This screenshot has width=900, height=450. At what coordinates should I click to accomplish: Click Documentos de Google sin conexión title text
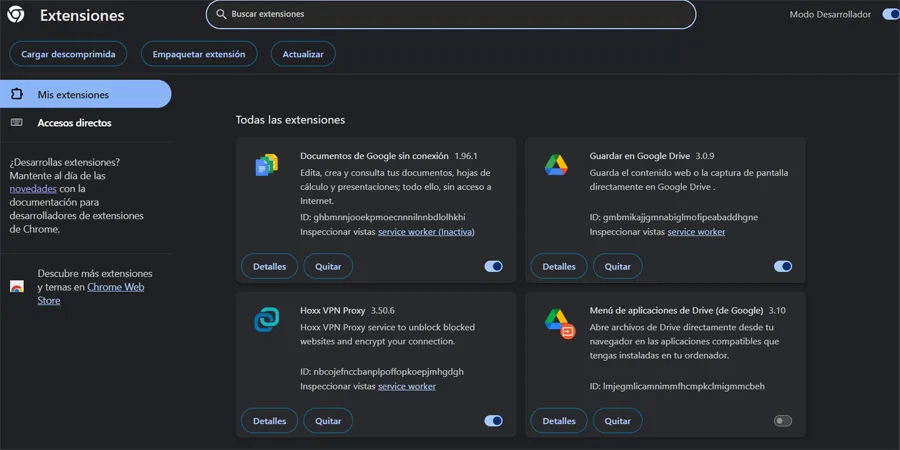374,156
